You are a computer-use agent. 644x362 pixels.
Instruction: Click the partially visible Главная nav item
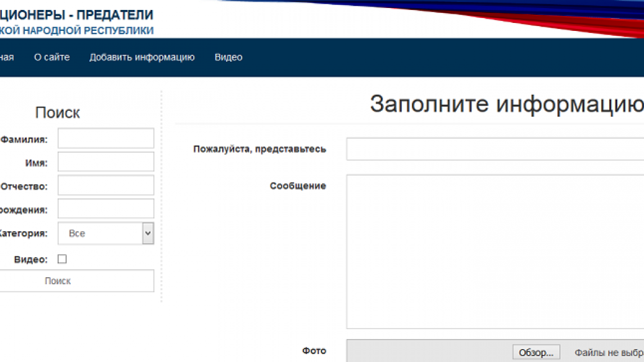coord(6,57)
